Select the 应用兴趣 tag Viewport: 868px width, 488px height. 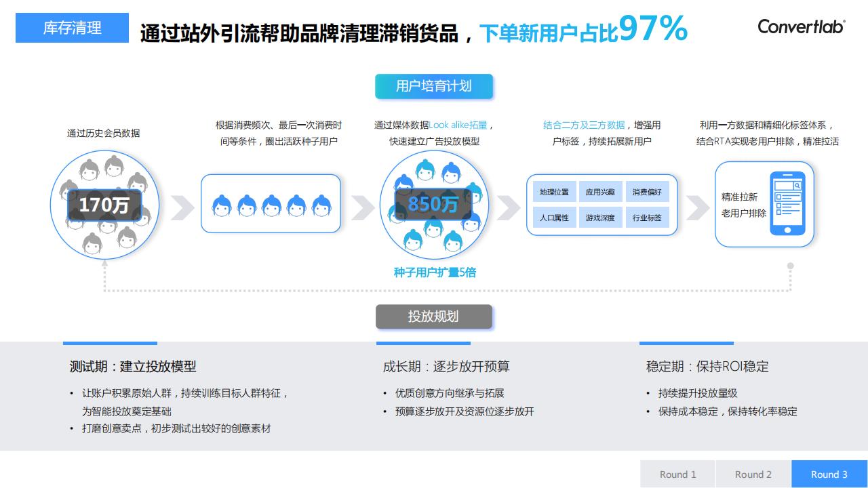[600, 192]
